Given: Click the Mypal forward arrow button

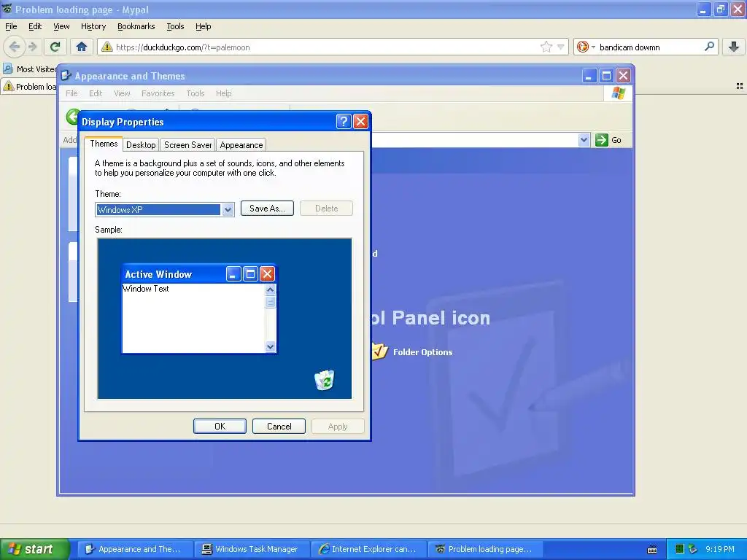Looking at the screenshot, I should pos(32,47).
